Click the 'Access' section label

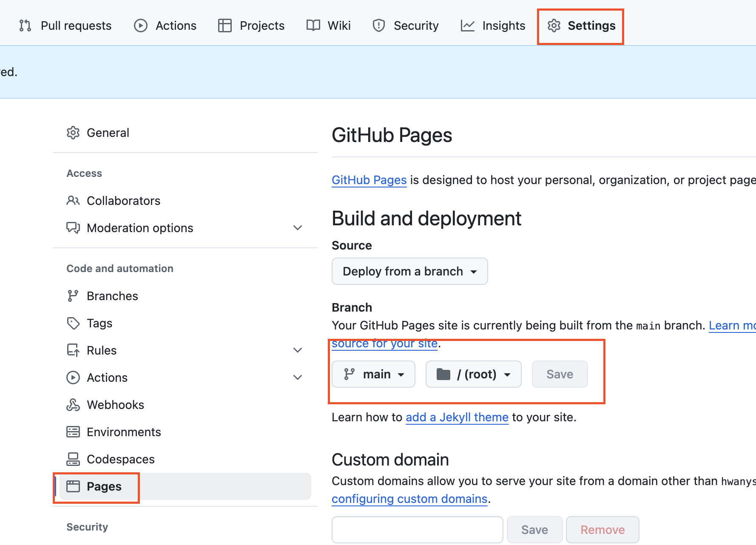[x=84, y=173]
